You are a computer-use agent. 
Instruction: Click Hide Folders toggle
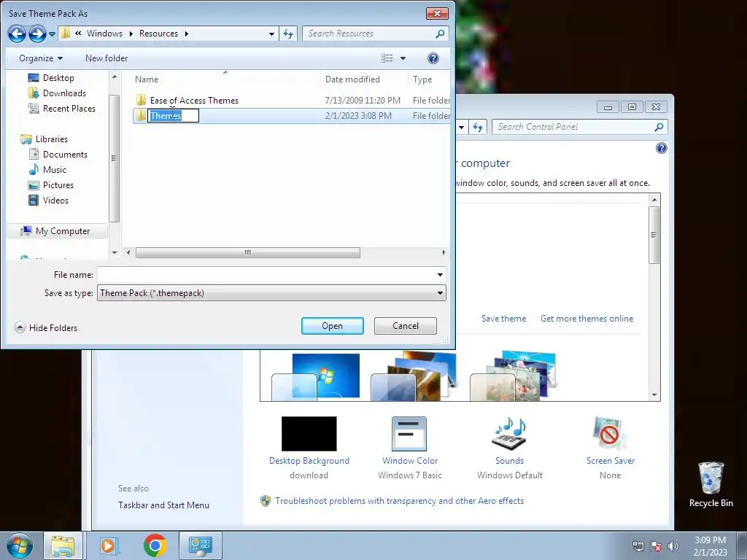click(46, 327)
